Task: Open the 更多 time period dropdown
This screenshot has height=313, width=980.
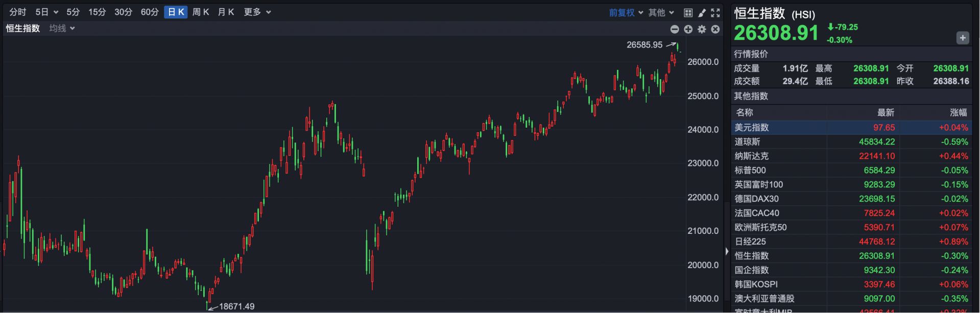Action: [x=257, y=12]
